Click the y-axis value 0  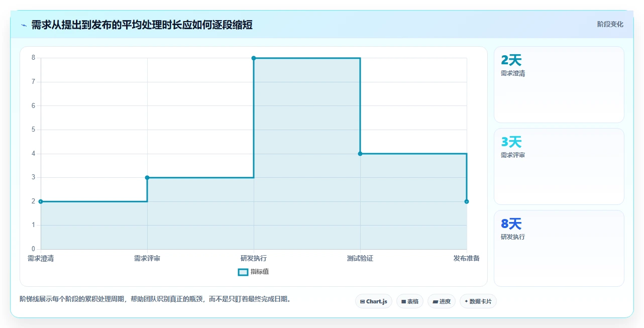point(33,249)
